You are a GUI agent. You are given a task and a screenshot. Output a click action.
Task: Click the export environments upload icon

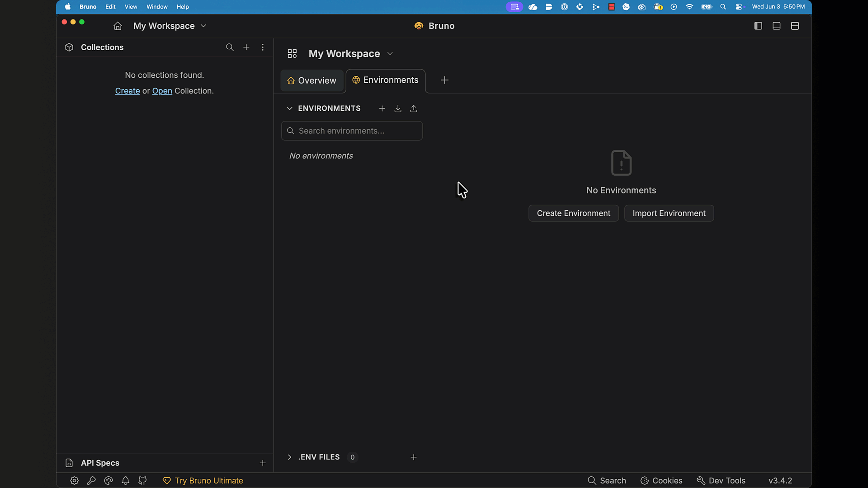[414, 108]
